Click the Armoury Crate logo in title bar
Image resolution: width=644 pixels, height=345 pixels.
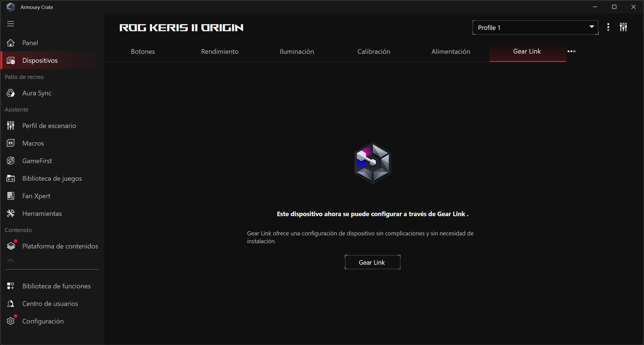coord(11,7)
